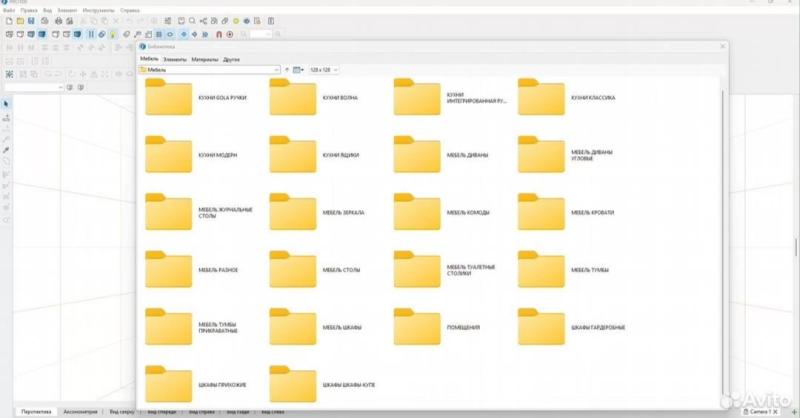Click the Open folder toolbar icon
Image resolution: width=800 pixels, height=418 pixels.
[x=19, y=21]
